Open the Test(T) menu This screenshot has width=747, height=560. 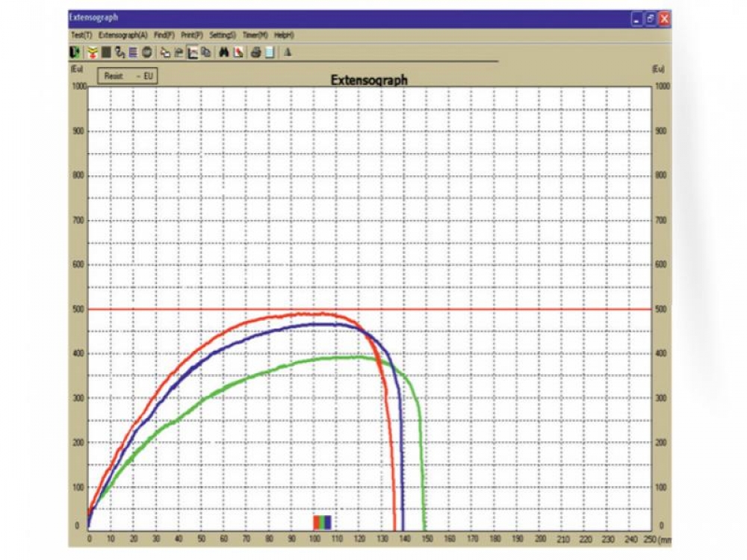81,35
